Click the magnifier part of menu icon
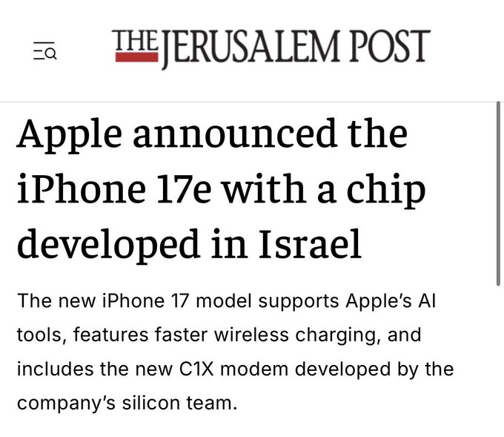Image resolution: width=504 pixels, height=437 pixels. click(x=51, y=53)
